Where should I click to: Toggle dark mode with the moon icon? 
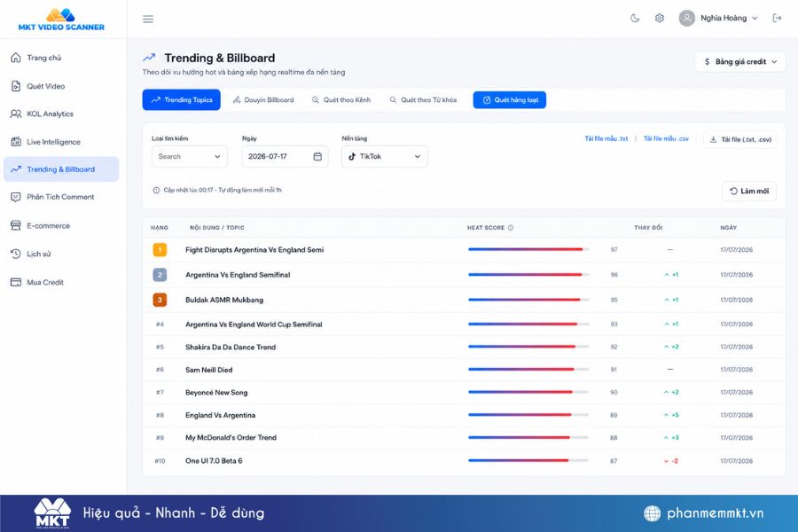pyautogui.click(x=635, y=19)
